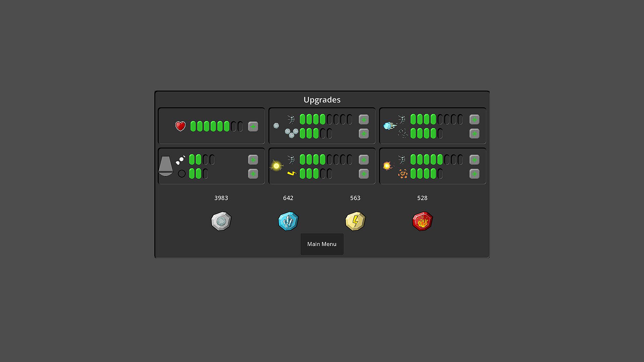Click the blue ice crystal gem icon

[x=288, y=221]
